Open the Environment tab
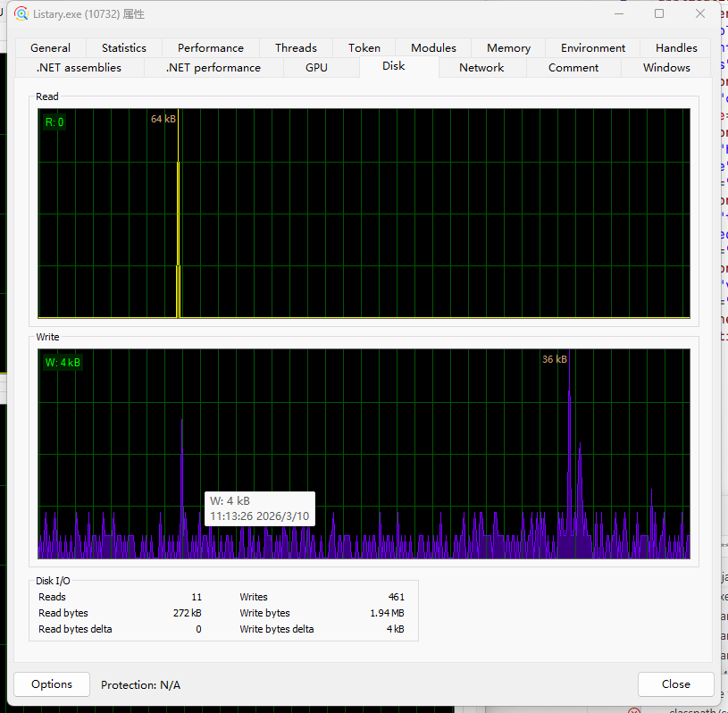The height and width of the screenshot is (713, 728). click(x=593, y=48)
